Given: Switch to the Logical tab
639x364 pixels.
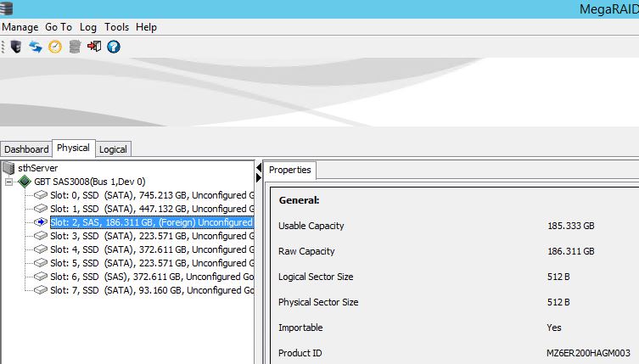Looking at the screenshot, I should coord(113,149).
